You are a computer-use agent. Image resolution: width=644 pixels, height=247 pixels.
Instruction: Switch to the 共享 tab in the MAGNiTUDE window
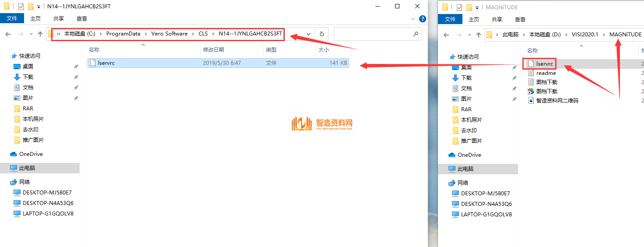pyautogui.click(x=497, y=19)
